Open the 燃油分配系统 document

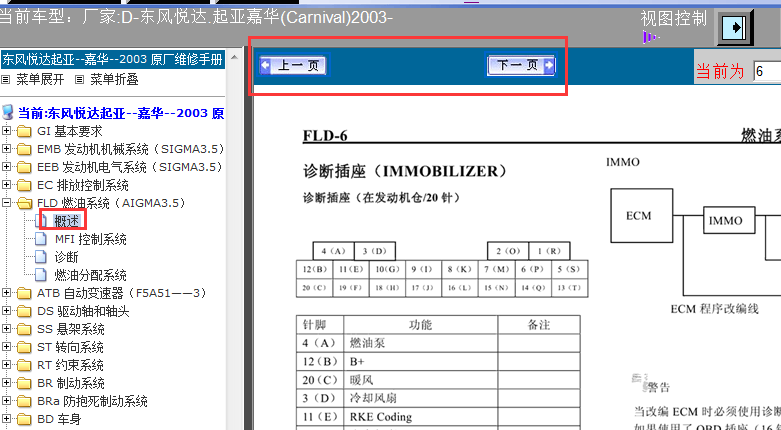(91, 275)
